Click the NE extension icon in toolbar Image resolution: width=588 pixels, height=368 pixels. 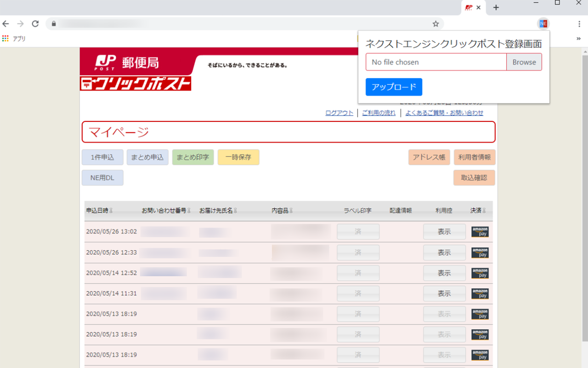pyautogui.click(x=543, y=23)
